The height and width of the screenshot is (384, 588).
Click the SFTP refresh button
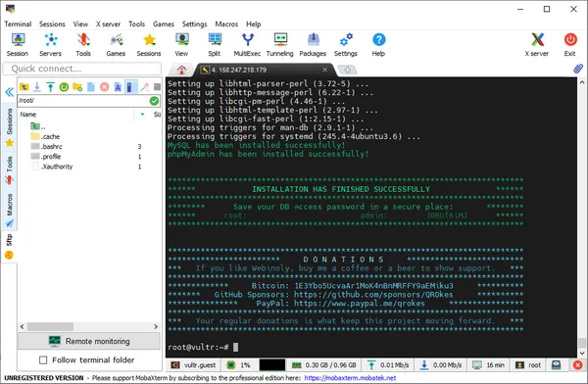(64, 87)
